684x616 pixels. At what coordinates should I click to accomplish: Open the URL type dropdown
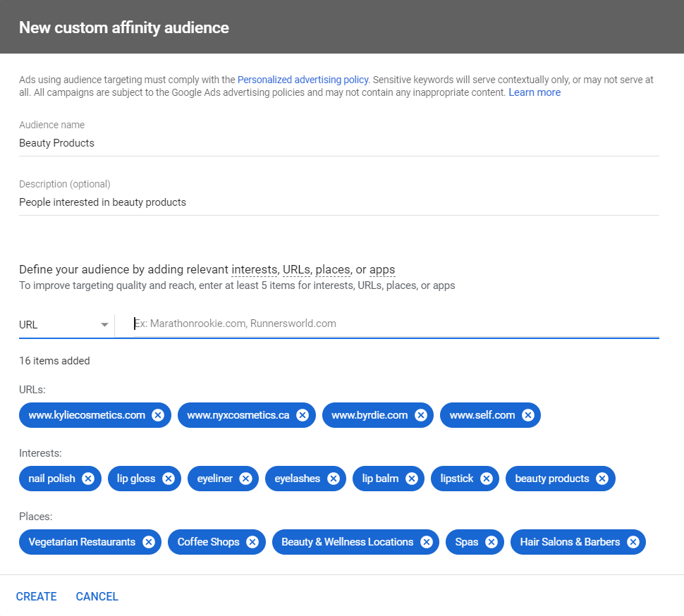(x=64, y=325)
